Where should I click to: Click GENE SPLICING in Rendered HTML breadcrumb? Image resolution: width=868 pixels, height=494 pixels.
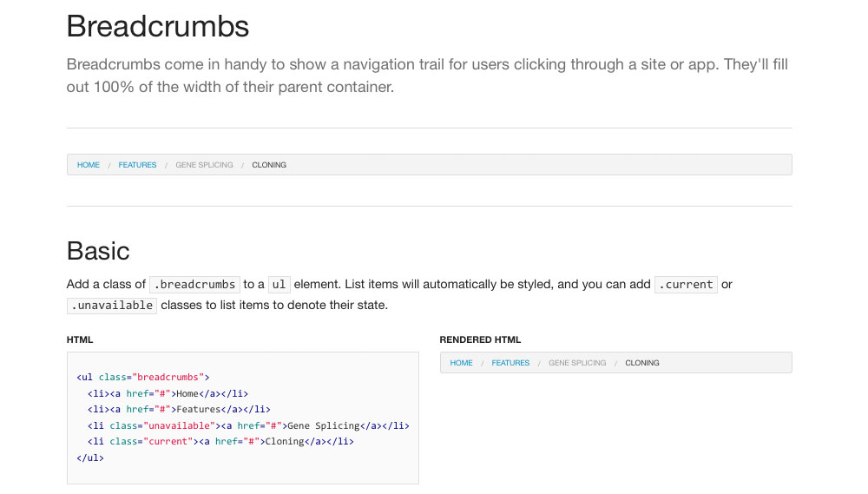click(577, 363)
